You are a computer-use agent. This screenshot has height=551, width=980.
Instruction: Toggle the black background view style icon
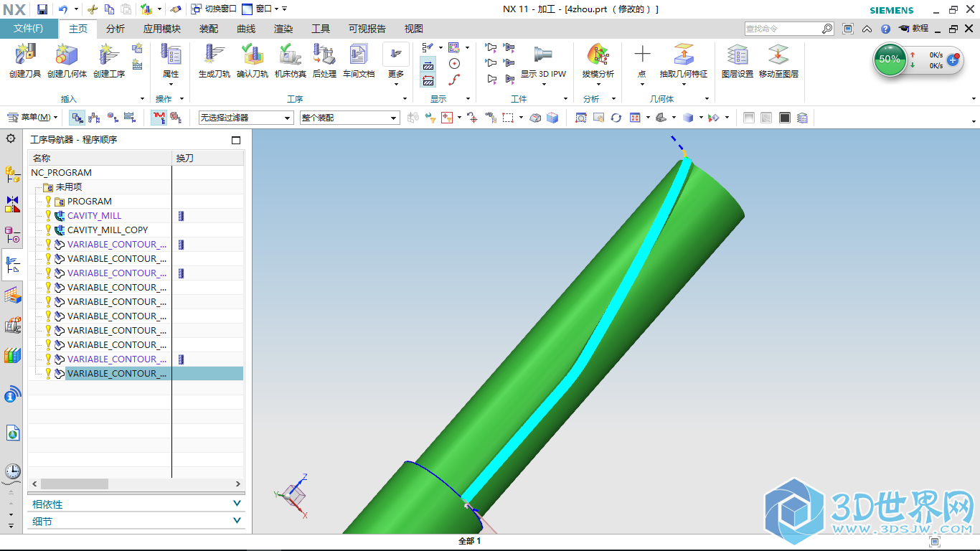click(x=785, y=118)
